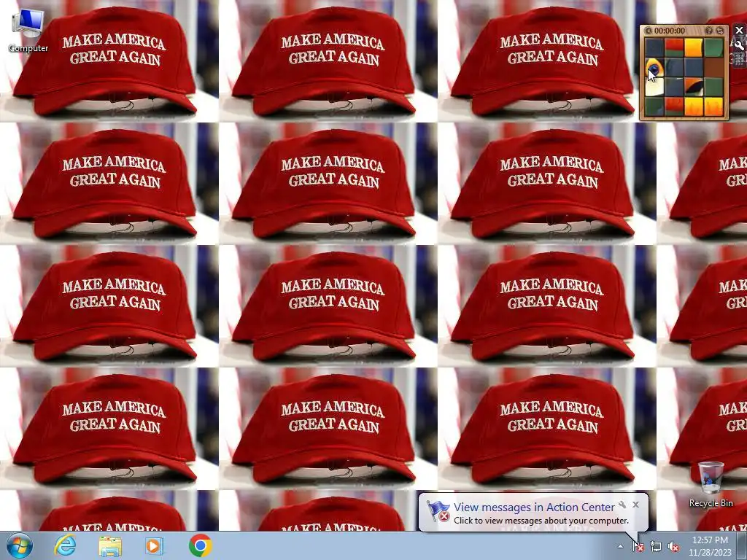Click the pause timer icon in Picture Puzzle gadget
Image resolution: width=747 pixels, height=560 pixels.
tap(648, 31)
